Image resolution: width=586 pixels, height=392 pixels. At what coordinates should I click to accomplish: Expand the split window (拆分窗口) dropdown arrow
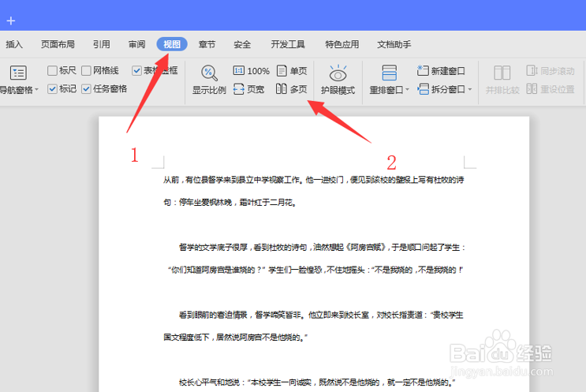coord(470,90)
